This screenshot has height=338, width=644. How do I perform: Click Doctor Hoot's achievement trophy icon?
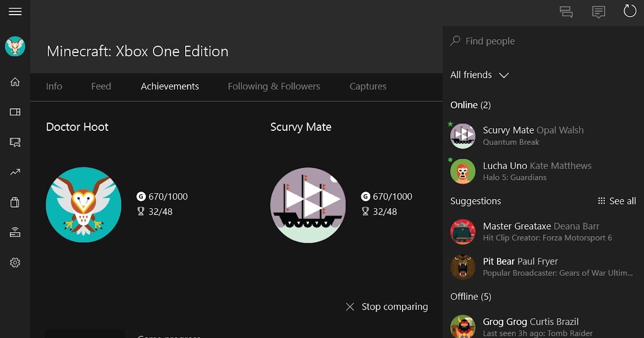pyautogui.click(x=141, y=211)
